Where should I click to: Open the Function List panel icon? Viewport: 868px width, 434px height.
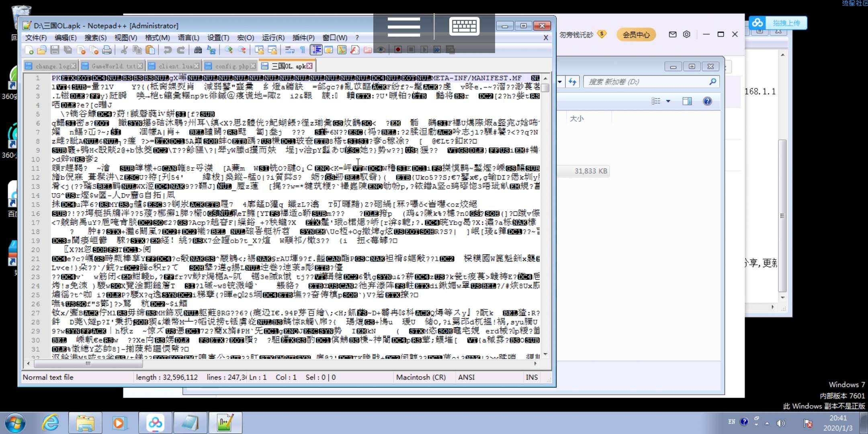point(354,50)
